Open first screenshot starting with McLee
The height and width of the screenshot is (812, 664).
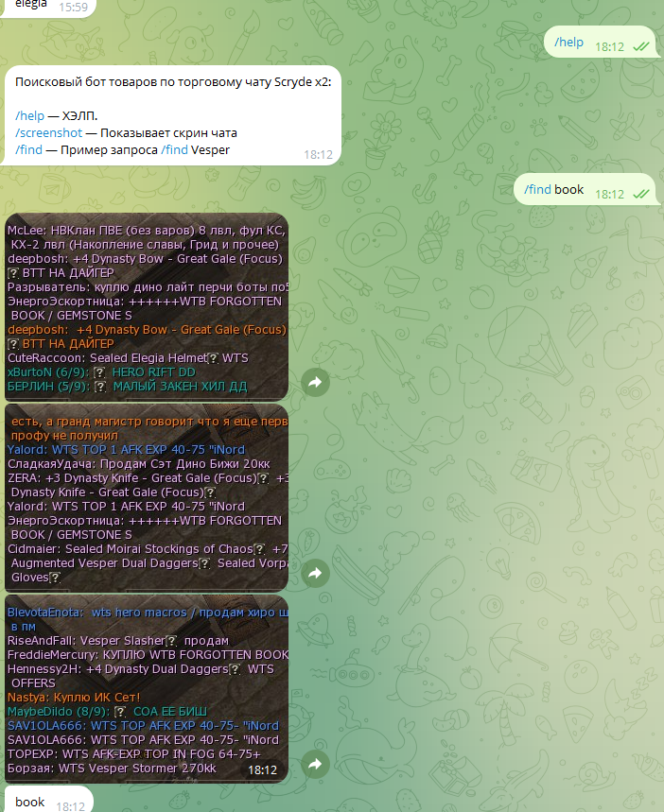[x=147, y=307]
